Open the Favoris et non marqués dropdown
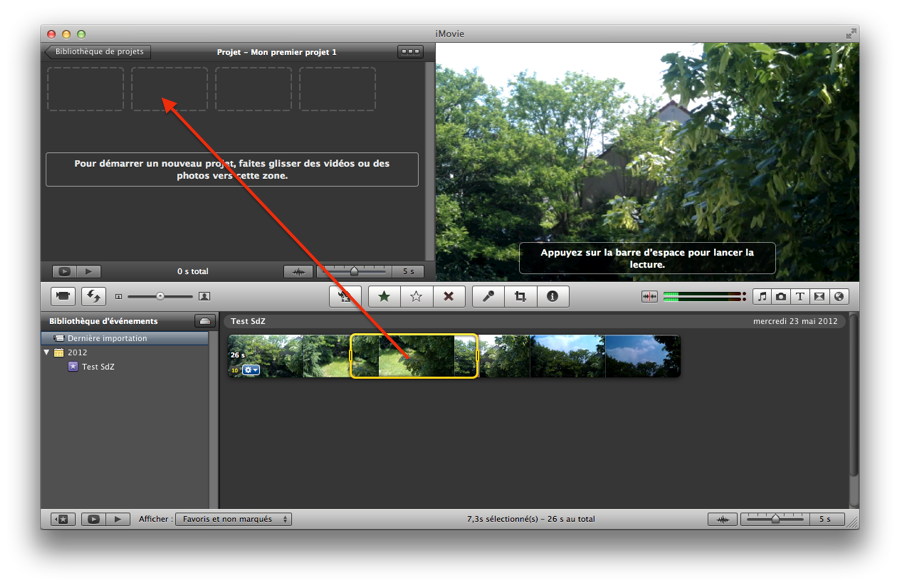Viewport: 900px width, 586px height. click(x=234, y=519)
